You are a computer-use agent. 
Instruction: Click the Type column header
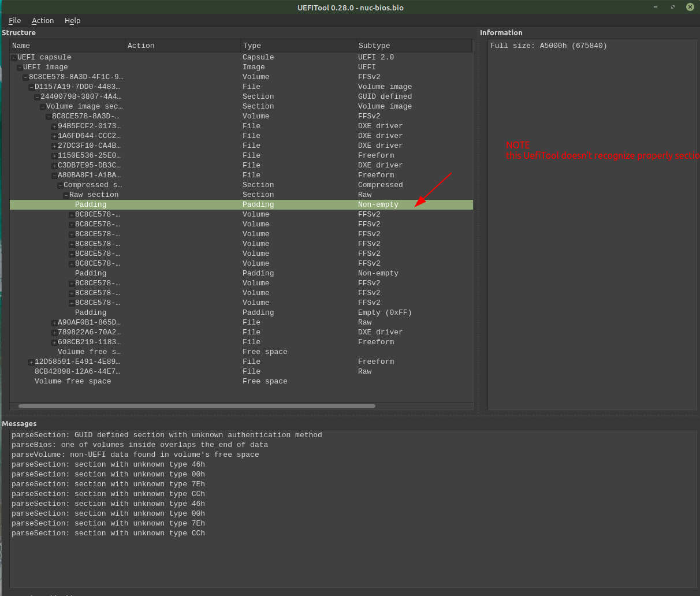[x=299, y=46]
